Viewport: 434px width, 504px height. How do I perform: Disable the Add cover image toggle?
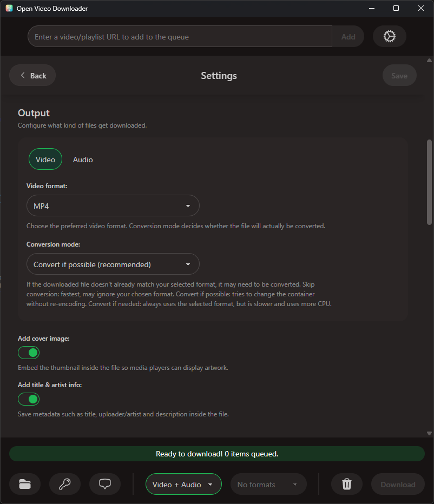[x=28, y=352]
